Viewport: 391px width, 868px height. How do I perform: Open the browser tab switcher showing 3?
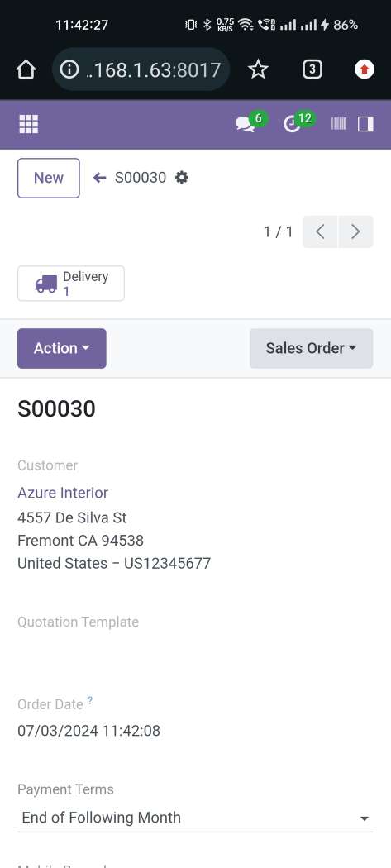(312, 69)
